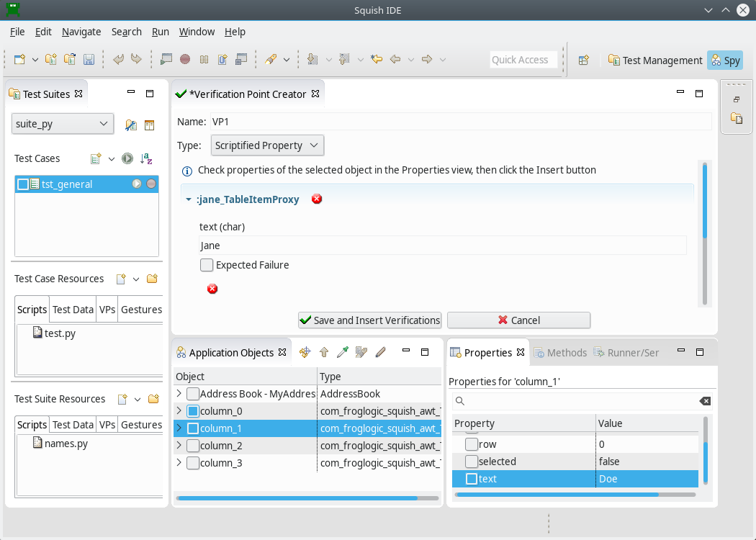Expand the column_2 tree node
The height and width of the screenshot is (540, 756).
(179, 446)
